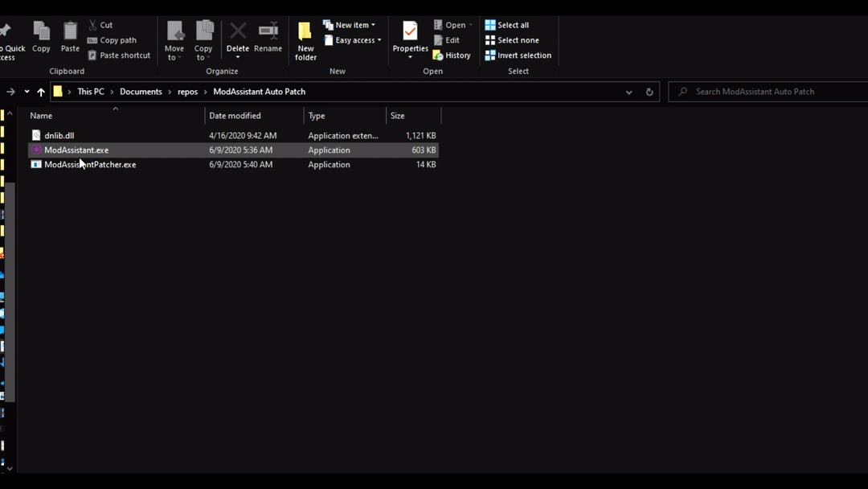The width and height of the screenshot is (868, 489).
Task: Sort by the Type column header
Action: point(345,116)
